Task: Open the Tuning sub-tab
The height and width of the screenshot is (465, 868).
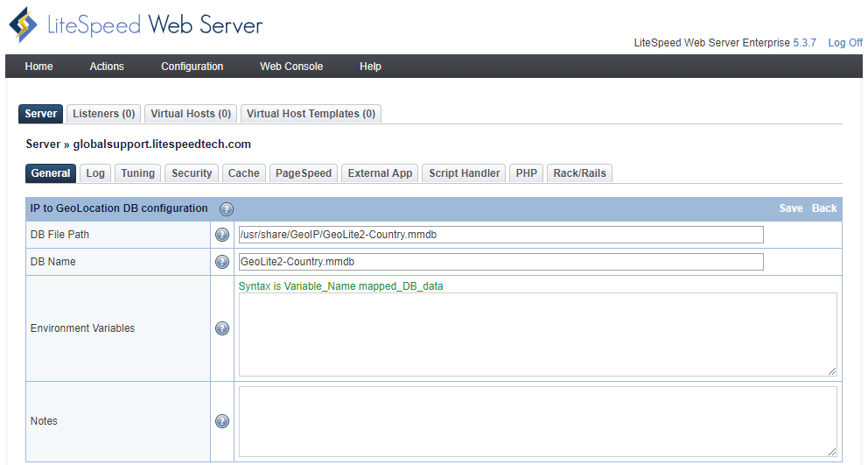Action: coord(138,173)
